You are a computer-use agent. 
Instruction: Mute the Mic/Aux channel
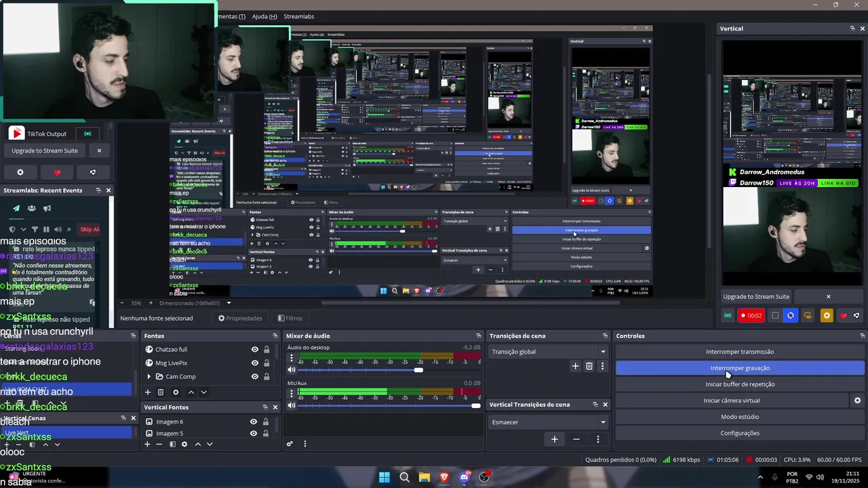pos(292,405)
